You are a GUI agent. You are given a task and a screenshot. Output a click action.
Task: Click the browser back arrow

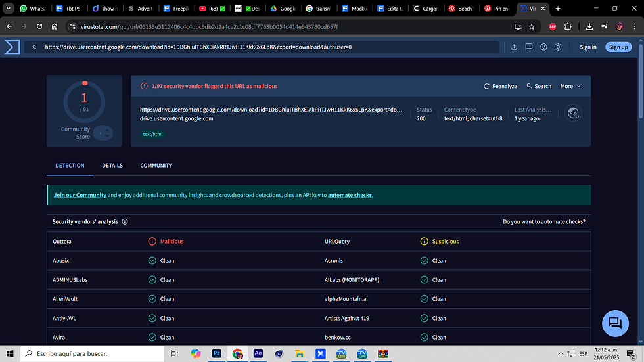(9, 26)
